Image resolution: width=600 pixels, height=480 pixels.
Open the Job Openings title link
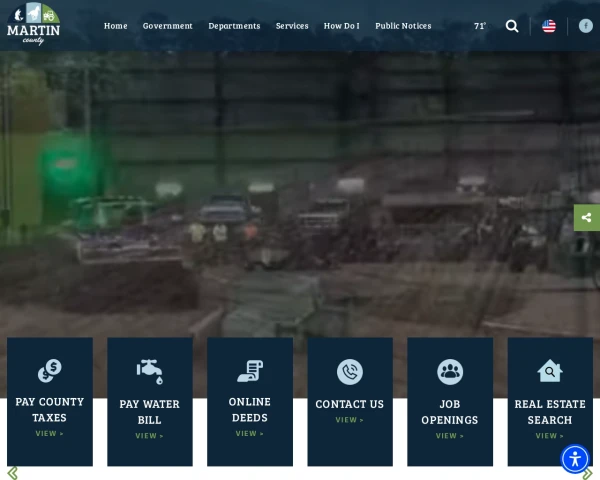(x=450, y=412)
